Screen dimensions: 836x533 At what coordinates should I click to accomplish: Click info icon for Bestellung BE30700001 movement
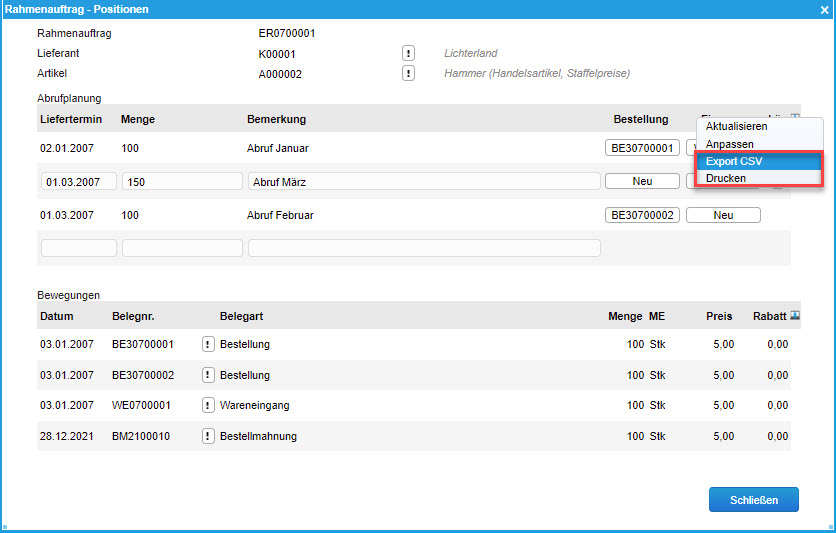208,345
